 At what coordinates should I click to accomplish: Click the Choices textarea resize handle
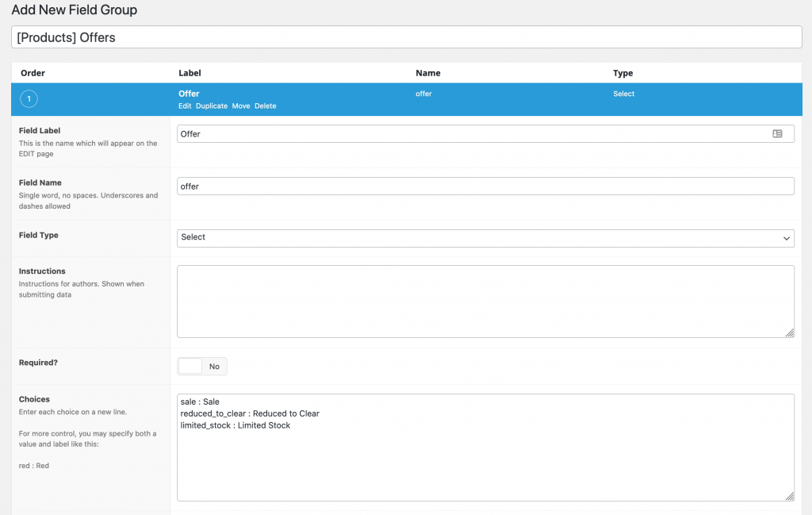click(790, 496)
